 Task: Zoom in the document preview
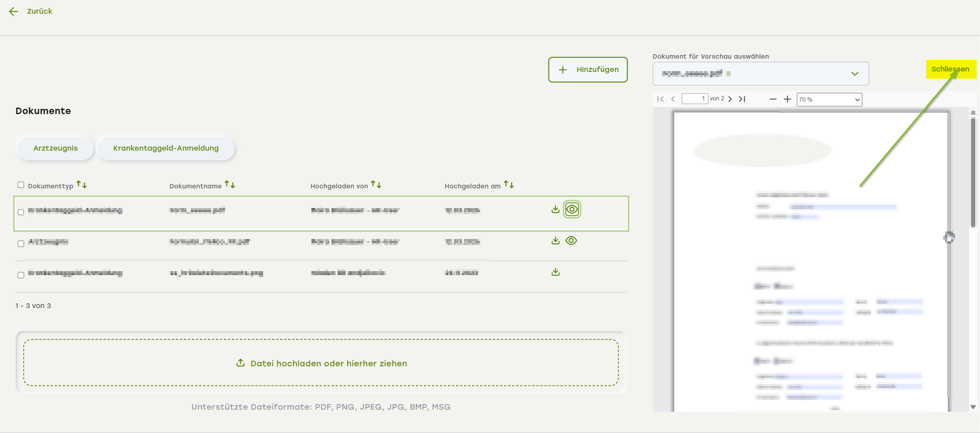pyautogui.click(x=787, y=99)
